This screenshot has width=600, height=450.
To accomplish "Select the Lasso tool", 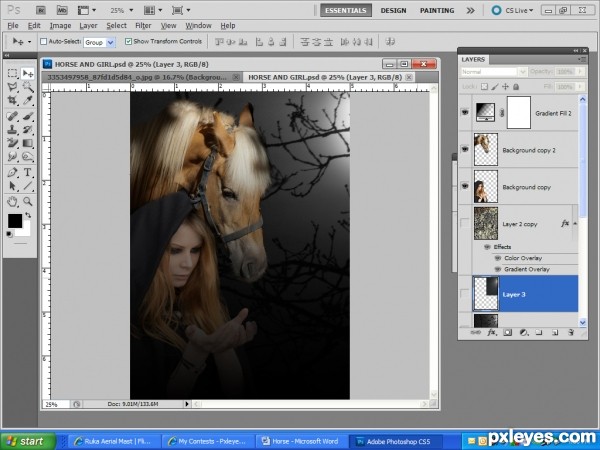I will tap(13, 87).
